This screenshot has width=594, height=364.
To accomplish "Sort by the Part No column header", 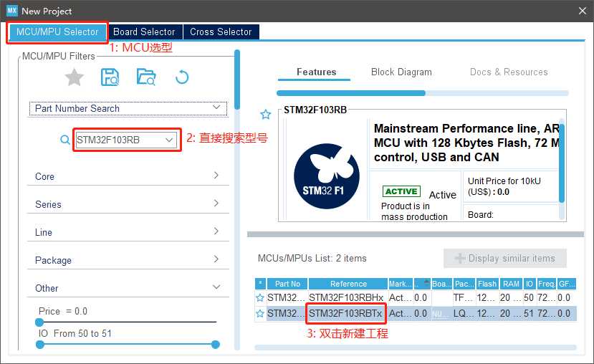I will (x=287, y=284).
